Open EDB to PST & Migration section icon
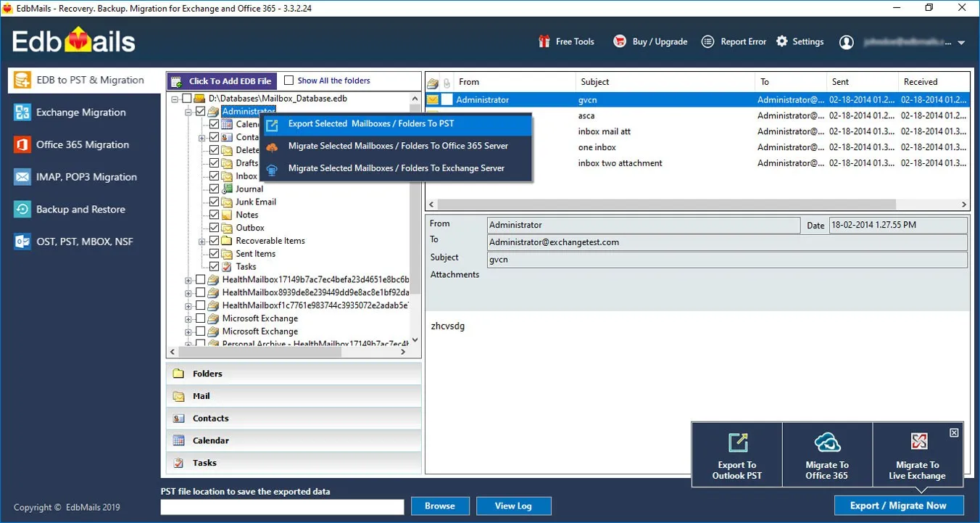This screenshot has height=523, width=980. [22, 80]
